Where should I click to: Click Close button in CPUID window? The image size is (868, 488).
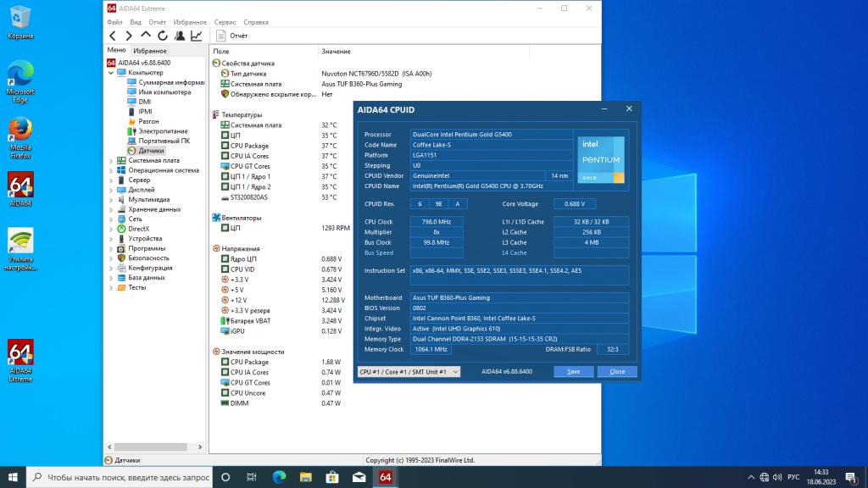point(617,371)
